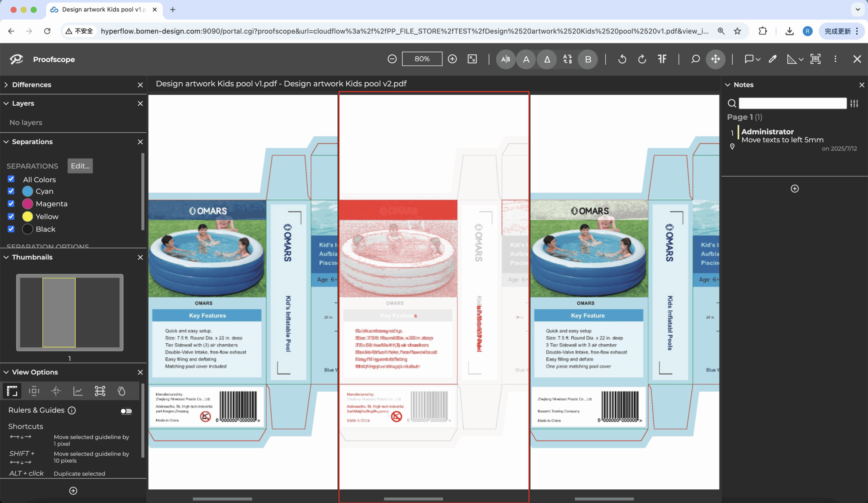Select the pan move tool
Image resolution: width=868 pixels, height=503 pixels.
[x=715, y=59]
